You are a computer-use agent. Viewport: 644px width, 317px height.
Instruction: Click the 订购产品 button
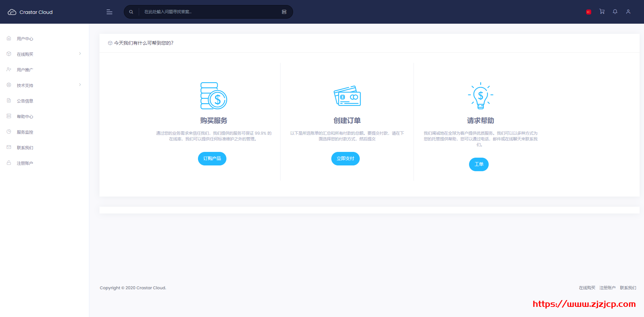pyautogui.click(x=212, y=158)
